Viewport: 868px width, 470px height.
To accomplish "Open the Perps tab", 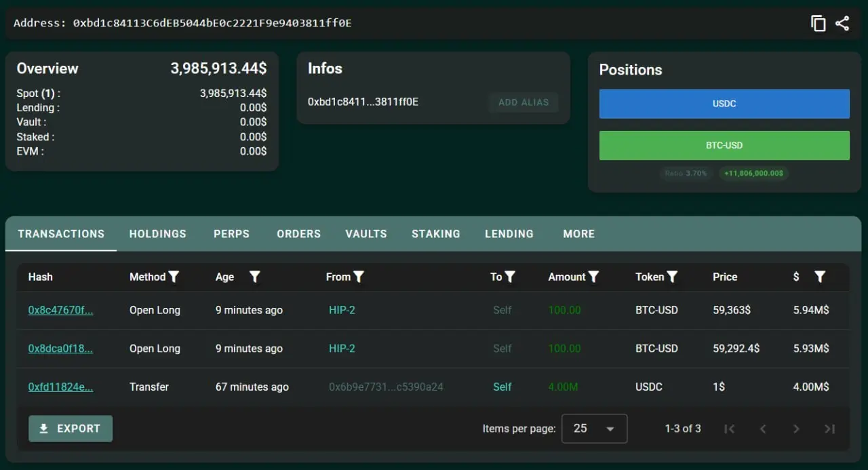I will (232, 234).
